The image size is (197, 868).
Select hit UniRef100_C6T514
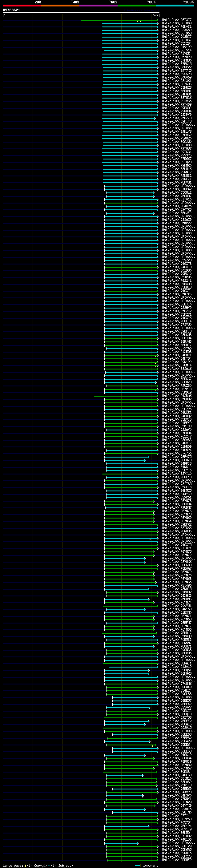tap(177, 50)
